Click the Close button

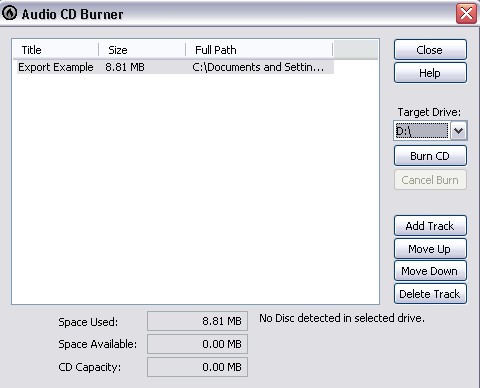click(430, 50)
